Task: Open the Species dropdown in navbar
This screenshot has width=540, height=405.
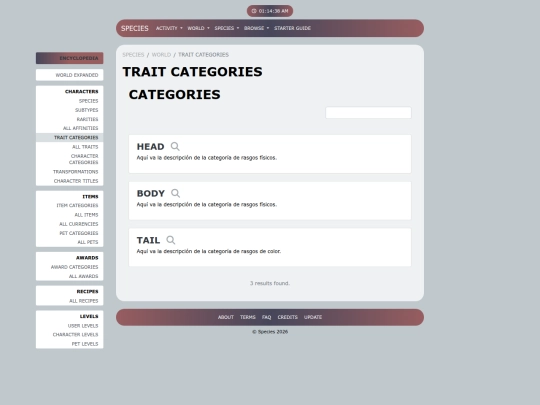Action: [227, 28]
